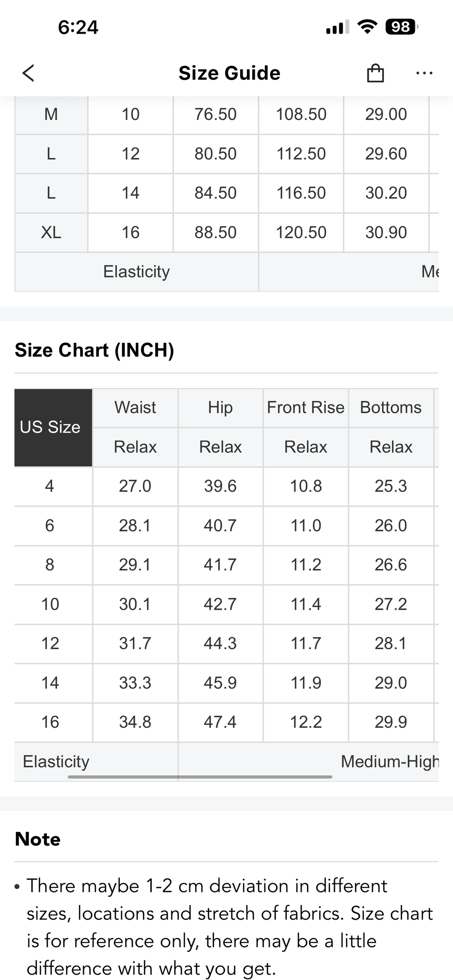Select the 27.0 waist value for size 4
453x980 pixels.
135,486
